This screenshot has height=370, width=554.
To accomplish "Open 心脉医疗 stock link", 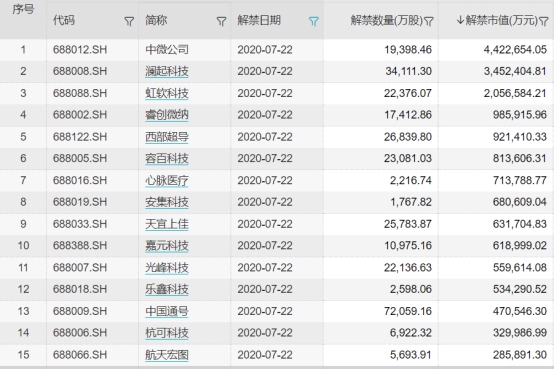I will (167, 180).
